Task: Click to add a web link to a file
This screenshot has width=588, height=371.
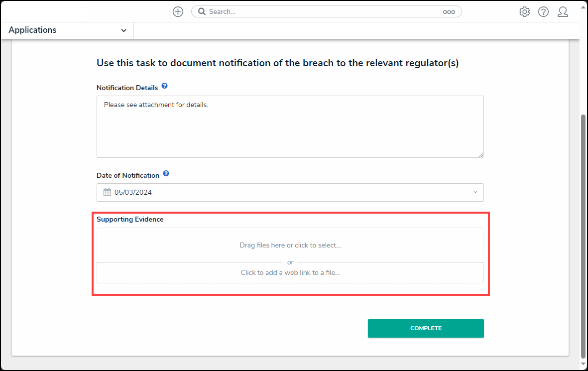Action: coord(290,273)
